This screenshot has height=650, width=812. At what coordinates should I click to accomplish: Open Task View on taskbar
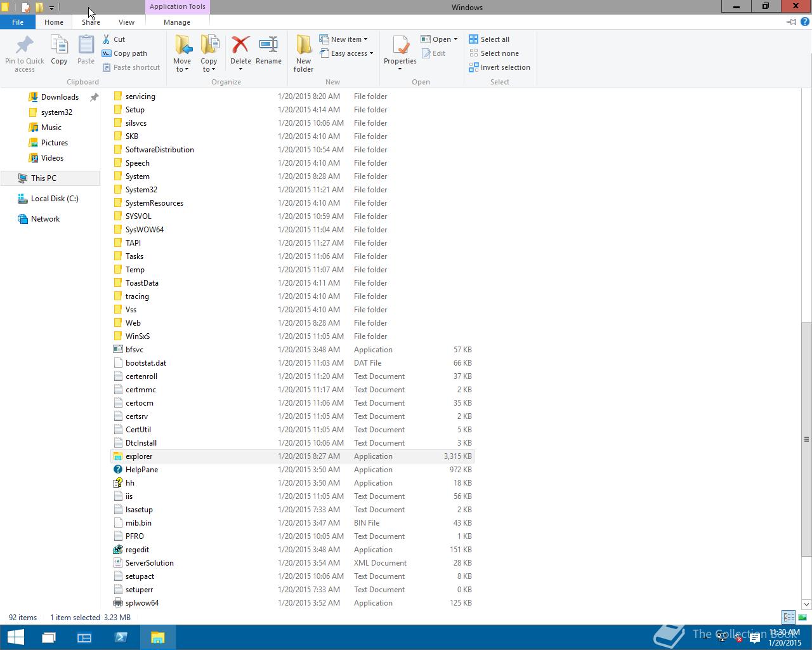click(x=49, y=637)
